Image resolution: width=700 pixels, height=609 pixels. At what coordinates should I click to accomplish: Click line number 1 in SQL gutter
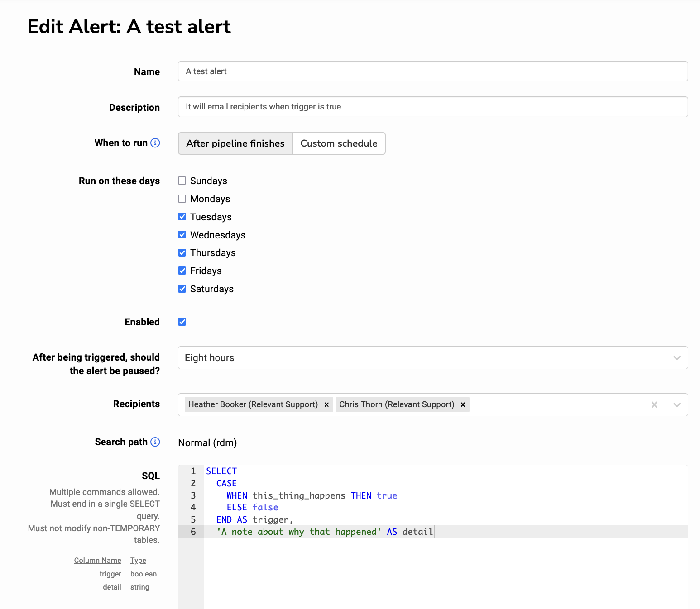193,471
